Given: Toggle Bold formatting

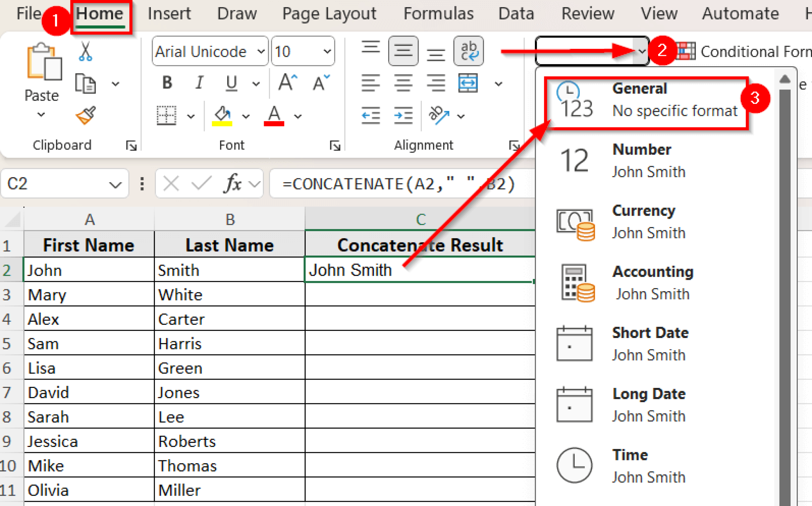Looking at the screenshot, I should pos(167,83).
